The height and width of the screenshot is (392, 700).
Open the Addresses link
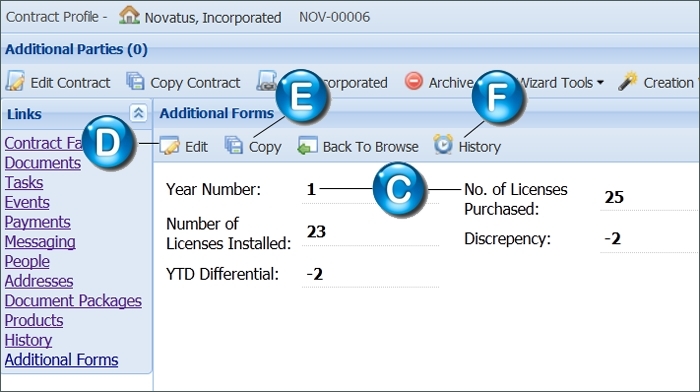click(39, 281)
